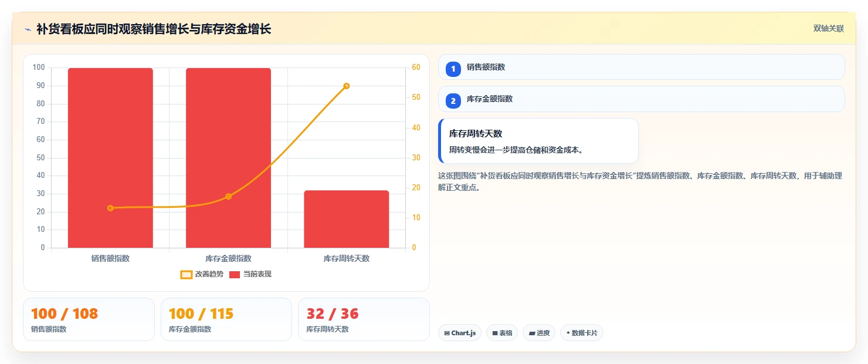Click the red 销售额指数 bar

(110, 158)
